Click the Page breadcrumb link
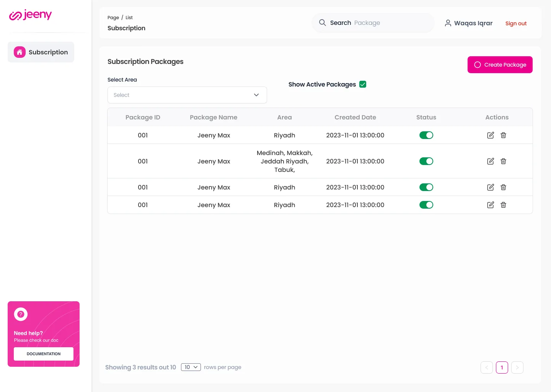The image size is (551, 392). (113, 18)
